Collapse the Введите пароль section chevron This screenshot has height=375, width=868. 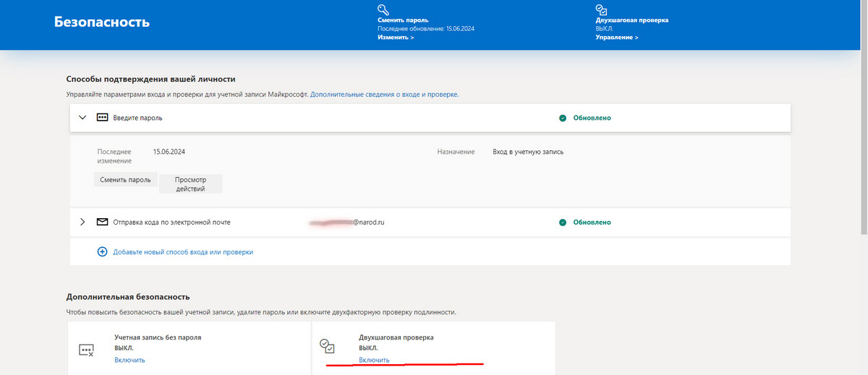click(82, 118)
